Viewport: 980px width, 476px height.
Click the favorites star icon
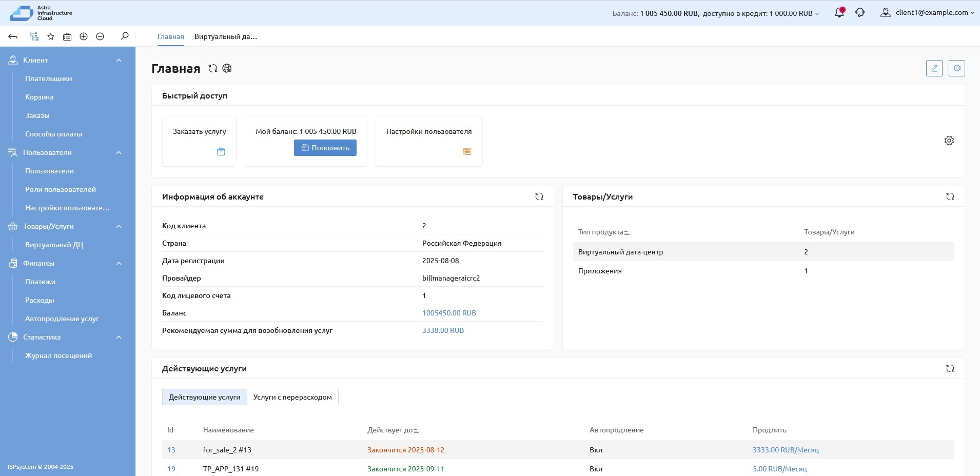[x=51, y=36]
